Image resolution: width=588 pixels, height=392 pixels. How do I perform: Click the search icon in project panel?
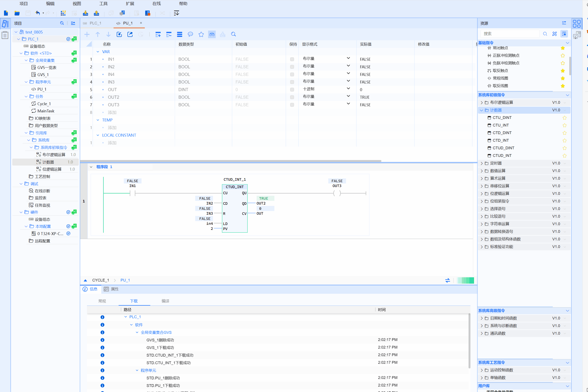point(62,23)
